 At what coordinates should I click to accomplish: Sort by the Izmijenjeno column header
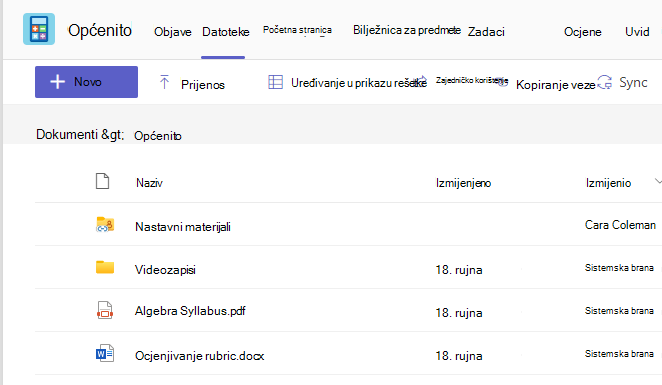(463, 183)
